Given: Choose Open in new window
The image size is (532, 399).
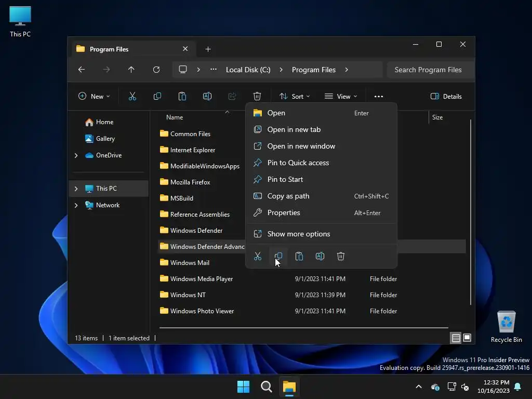Looking at the screenshot, I should [x=321, y=146].
